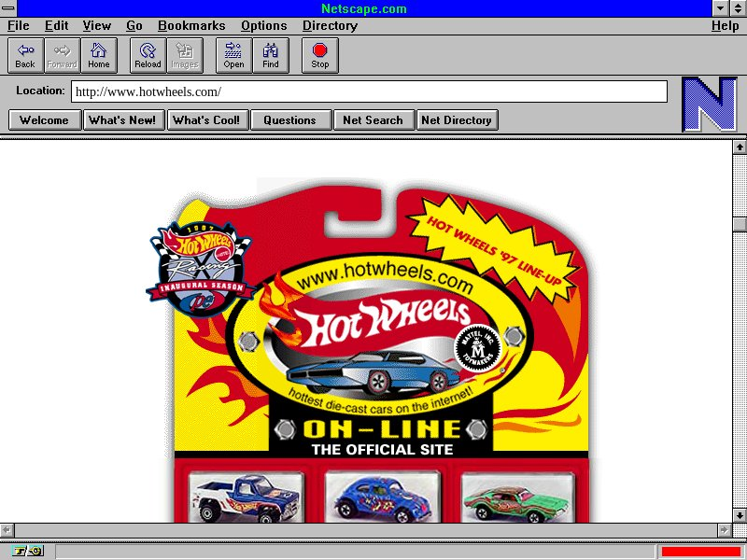The width and height of the screenshot is (747, 560).
Task: Open the Bookmarks menu
Action: click(191, 26)
